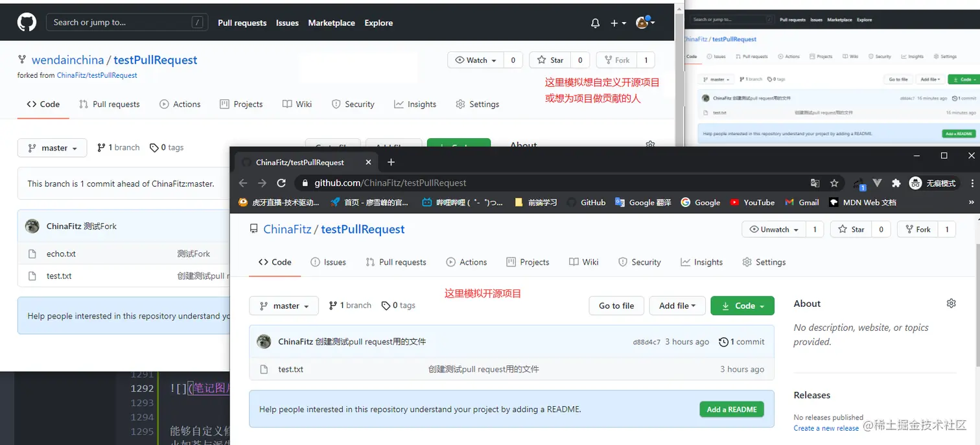Screen dimensions: 980x445
Task: Open Add file dropdown in ChinaFitz repo
Action: 677,306
